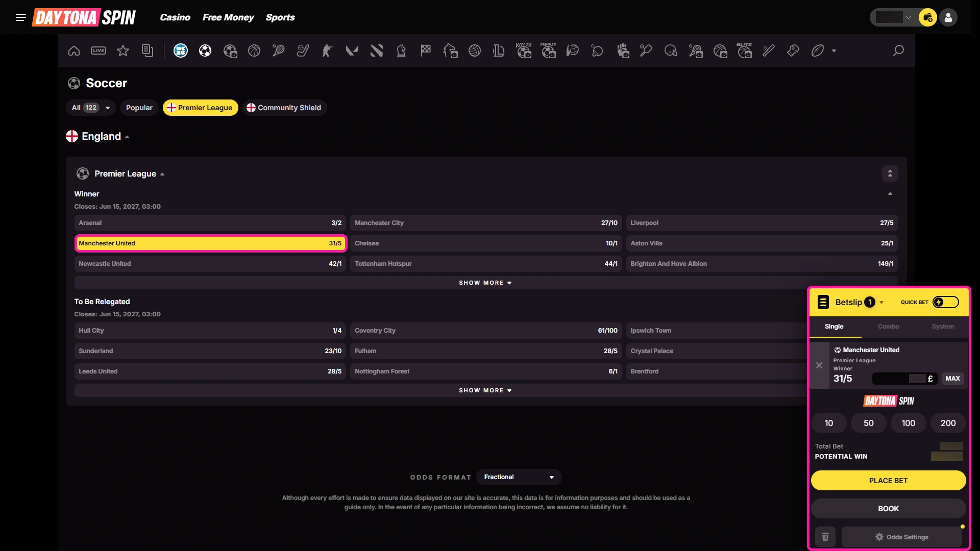Viewport: 980px width, 551px height.
Task: Select the WC 26 tournament icon
Action: tap(181, 51)
